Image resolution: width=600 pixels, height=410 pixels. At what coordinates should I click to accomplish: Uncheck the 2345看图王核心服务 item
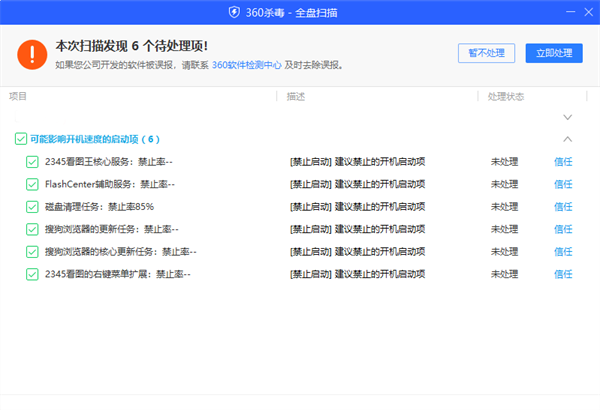pos(33,161)
